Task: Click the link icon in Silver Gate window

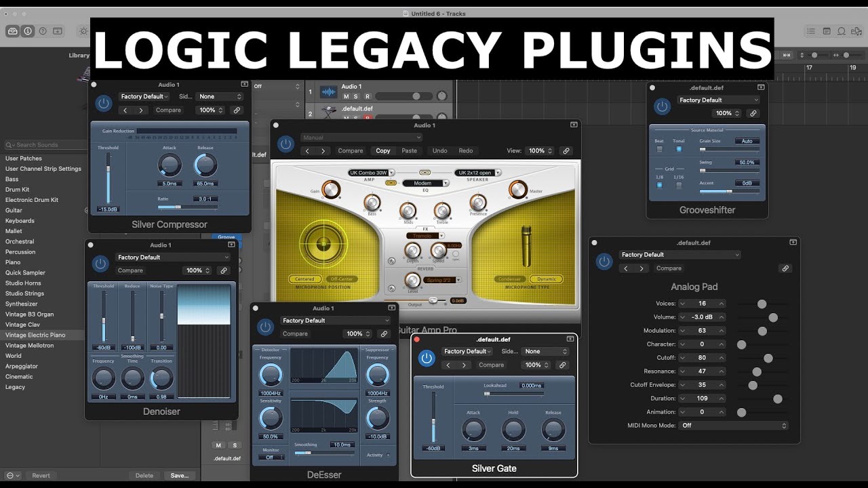Action: 562,365
